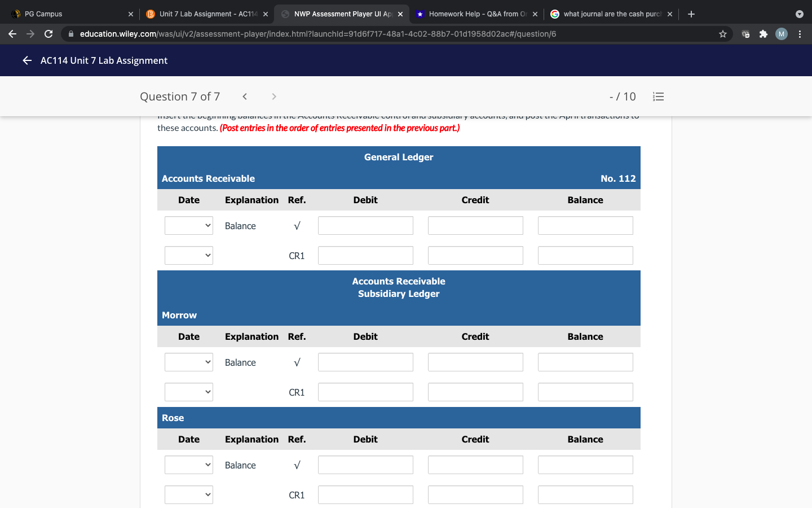Go to the previous question

[245, 97]
